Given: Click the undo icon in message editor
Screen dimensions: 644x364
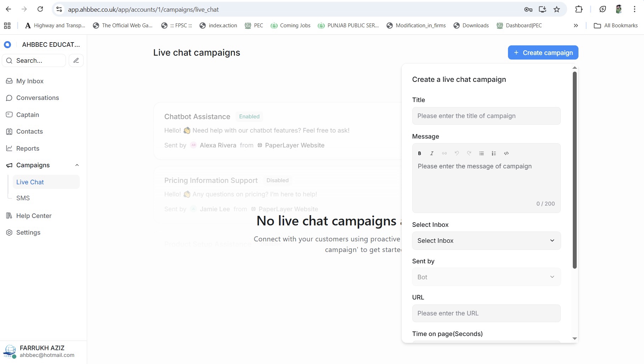Looking at the screenshot, I should (457, 153).
